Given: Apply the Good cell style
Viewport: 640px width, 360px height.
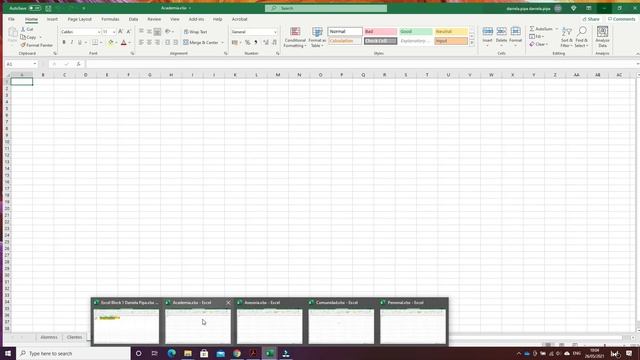Looking at the screenshot, I should [416, 31].
